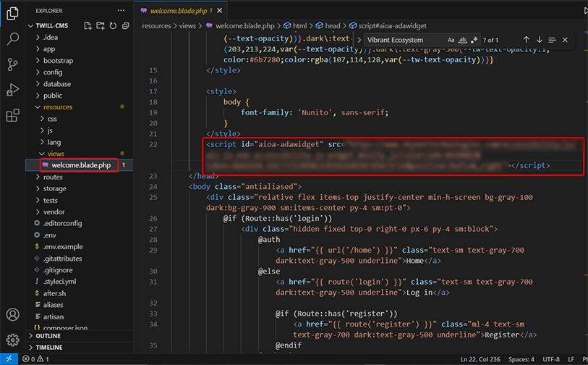Click the Accounts icon in activity bar
The width and height of the screenshot is (588, 365).
12,315
